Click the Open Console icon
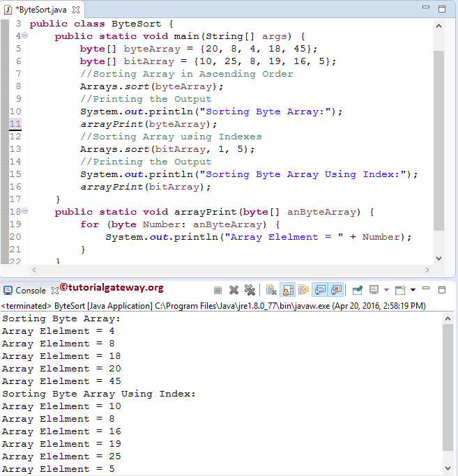Viewport: 458px width, 476px height. [x=400, y=290]
